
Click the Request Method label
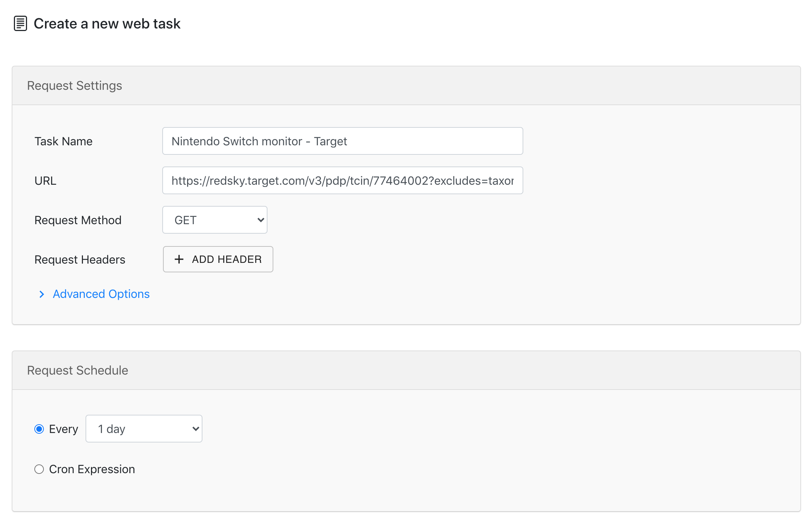[x=78, y=220]
